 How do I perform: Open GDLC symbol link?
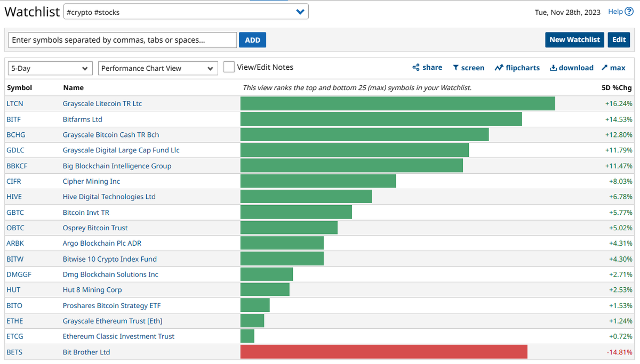pyautogui.click(x=15, y=150)
